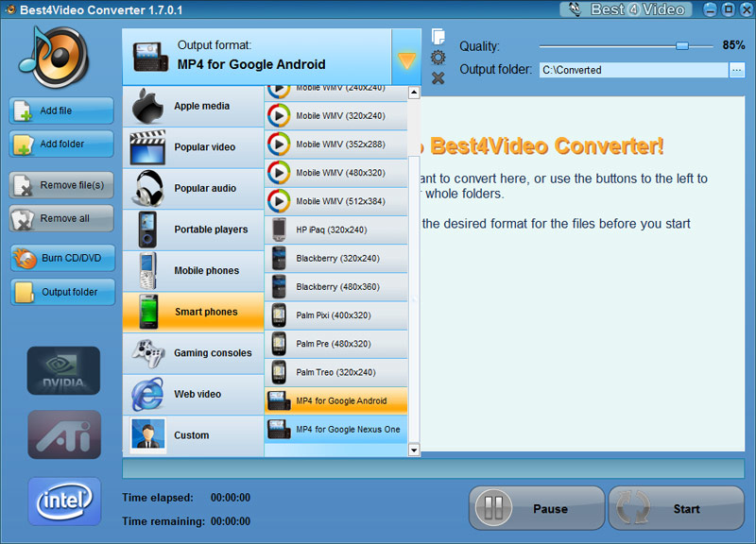The height and width of the screenshot is (544, 756).
Task: Click the Time remaining 00:00:00 value
Action: (231, 521)
